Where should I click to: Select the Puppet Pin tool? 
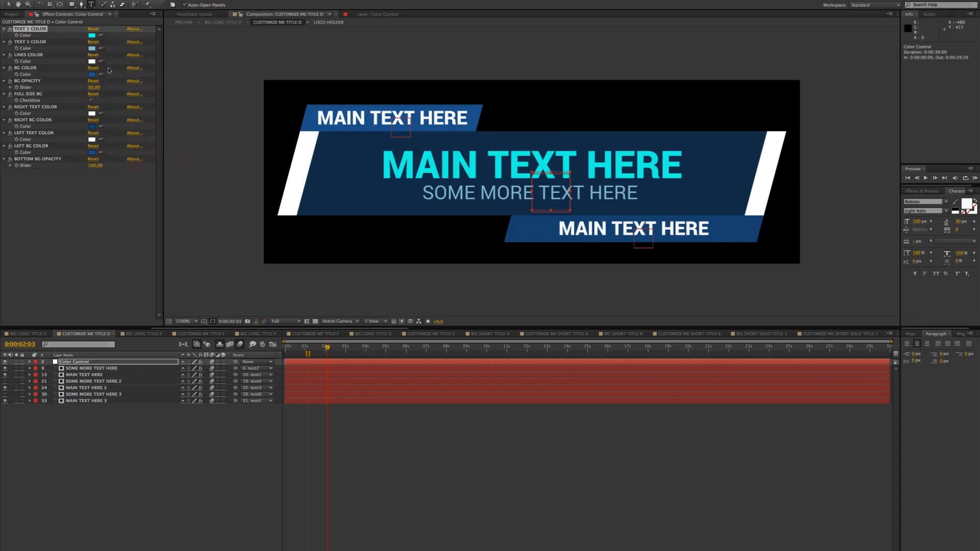(x=148, y=4)
